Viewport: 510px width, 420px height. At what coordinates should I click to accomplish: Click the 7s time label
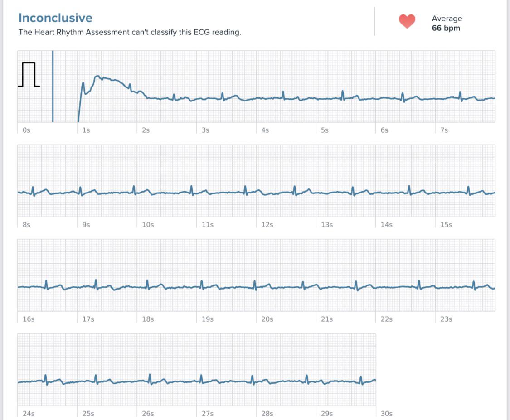coord(444,130)
